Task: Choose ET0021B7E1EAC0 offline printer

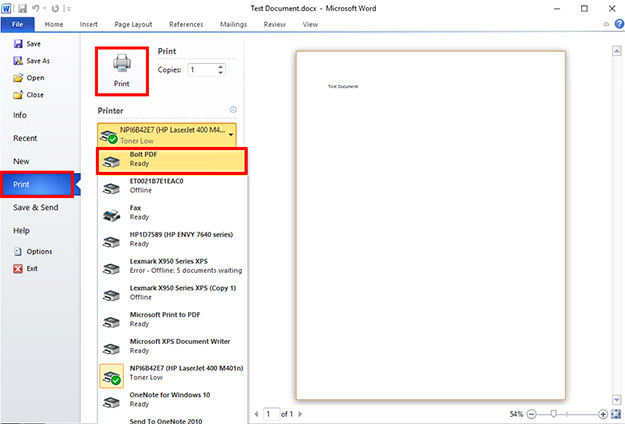Action: (x=172, y=186)
